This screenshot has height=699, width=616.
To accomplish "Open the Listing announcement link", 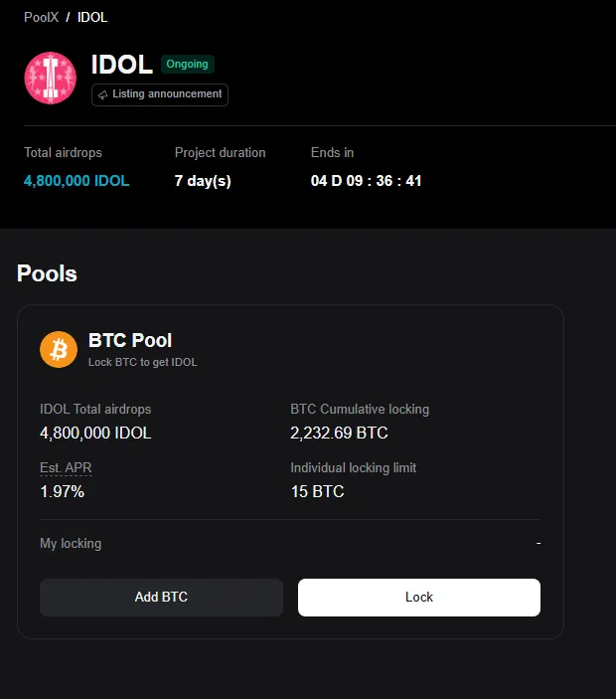I will 166,94.
